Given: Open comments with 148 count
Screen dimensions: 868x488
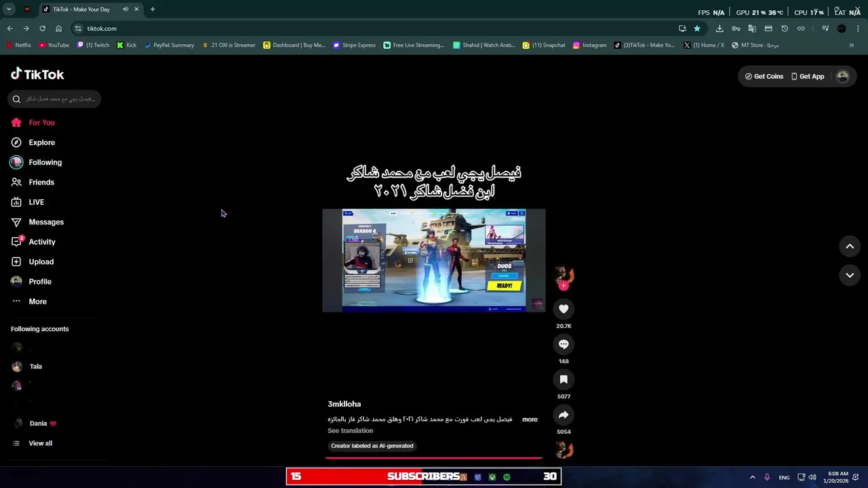Looking at the screenshot, I should pyautogui.click(x=564, y=344).
